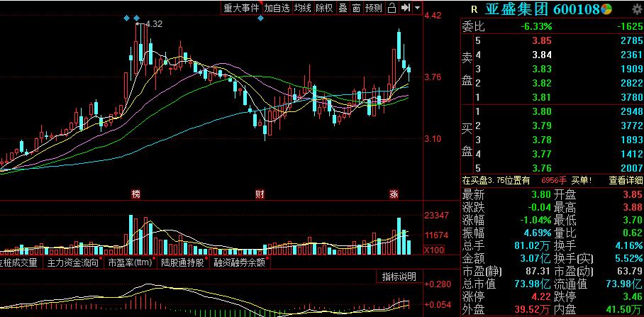Toggle 除权 ex-rights adjustment
Image resolution: width=644 pixels, height=317 pixels.
click(324, 7)
